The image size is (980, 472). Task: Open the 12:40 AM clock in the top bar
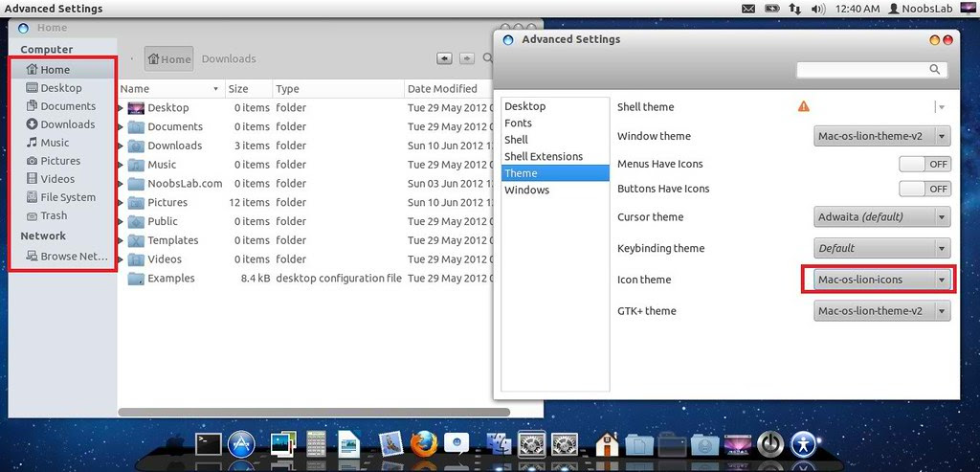coord(857,9)
